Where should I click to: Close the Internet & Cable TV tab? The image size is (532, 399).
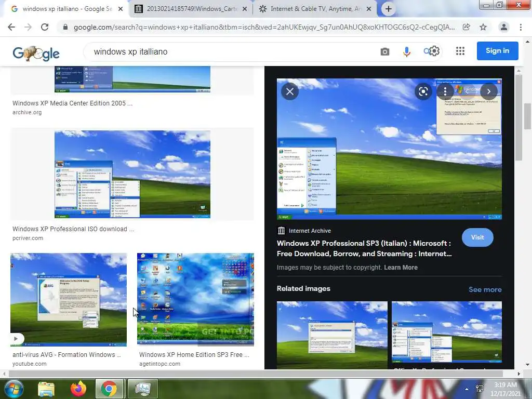(x=369, y=9)
